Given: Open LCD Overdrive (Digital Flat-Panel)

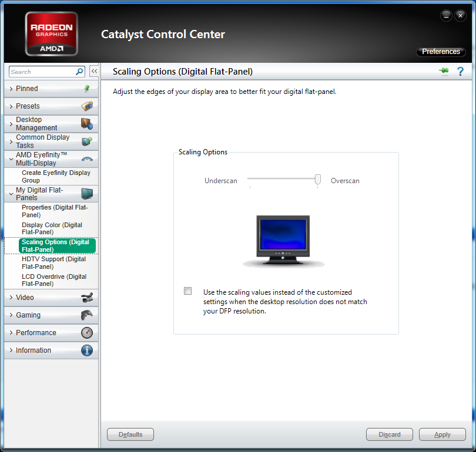Looking at the screenshot, I should click(x=54, y=280).
